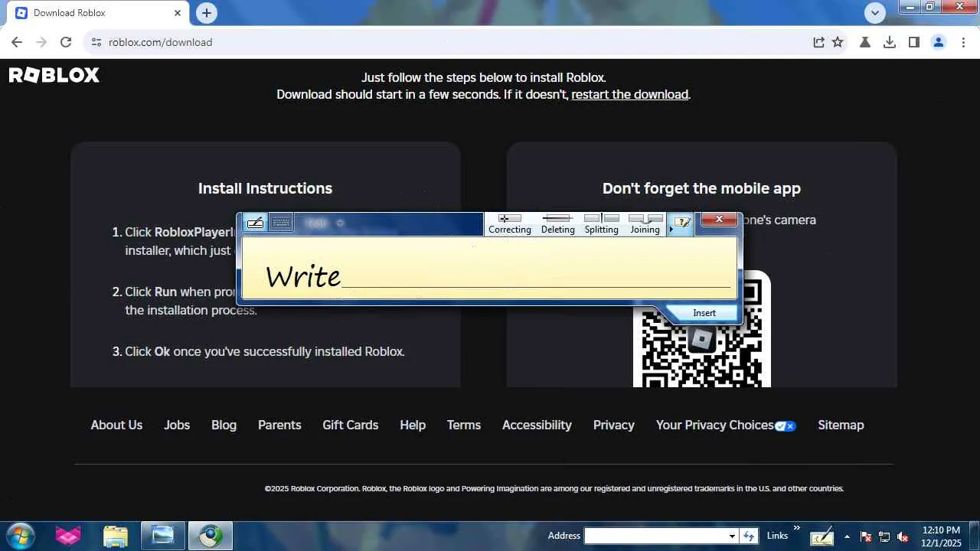Open the Chrome three-dot menu
Screen dimensions: 980x551
(963, 42)
